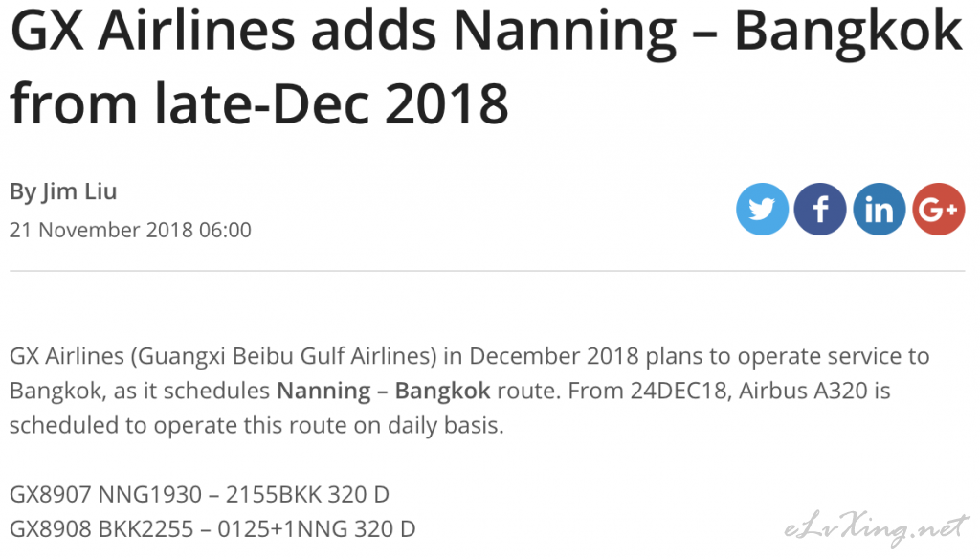Share the article on Twitter

[x=762, y=210]
